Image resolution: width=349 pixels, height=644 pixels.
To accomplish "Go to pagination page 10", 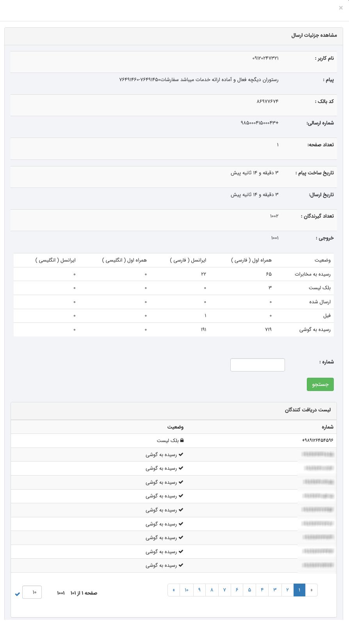I will [x=187, y=590].
